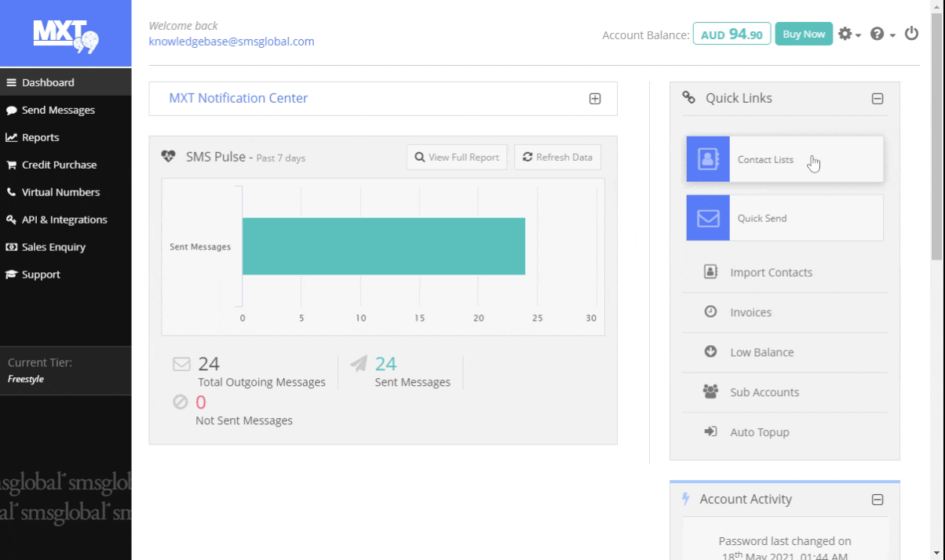The width and height of the screenshot is (945, 560).
Task: Click the knowledgebase@smsglobal.com email link
Action: [x=232, y=42]
